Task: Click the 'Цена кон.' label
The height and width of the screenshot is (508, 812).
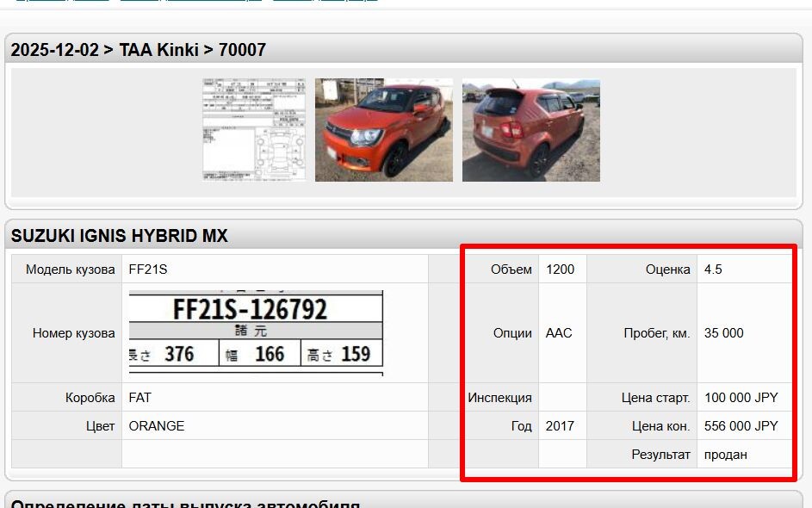Action: pos(660,426)
